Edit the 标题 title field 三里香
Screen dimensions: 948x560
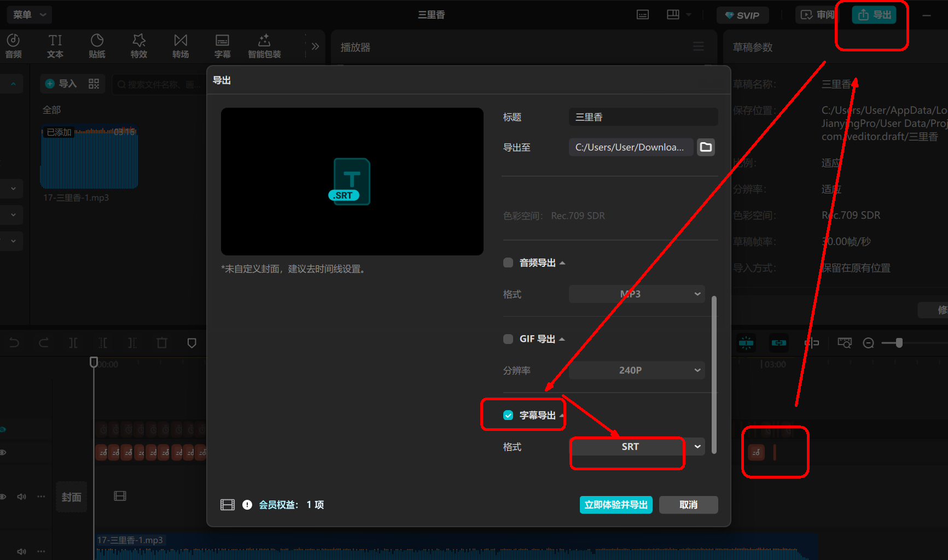643,117
